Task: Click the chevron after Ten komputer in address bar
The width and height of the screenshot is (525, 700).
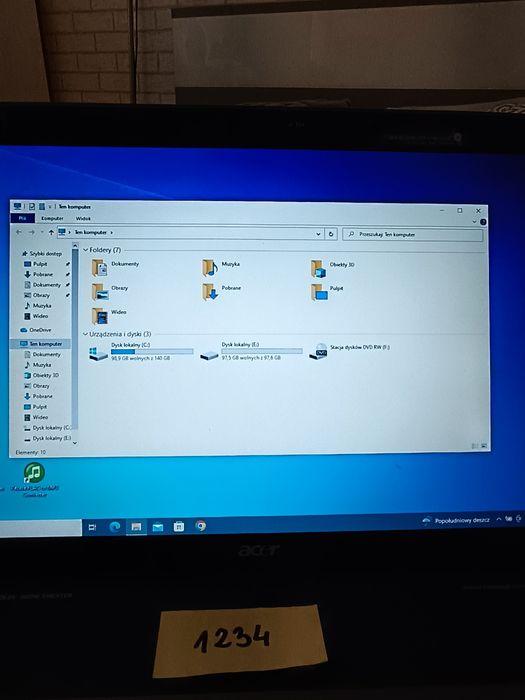Action: click(x=112, y=233)
